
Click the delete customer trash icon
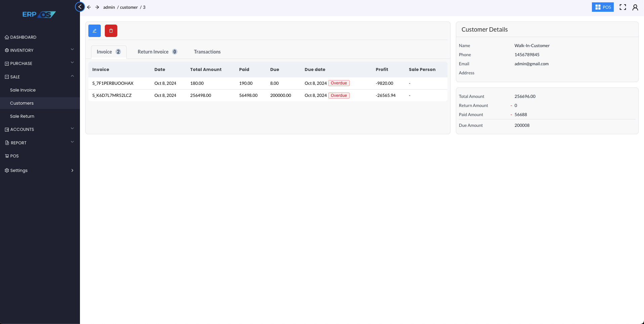coord(111,31)
